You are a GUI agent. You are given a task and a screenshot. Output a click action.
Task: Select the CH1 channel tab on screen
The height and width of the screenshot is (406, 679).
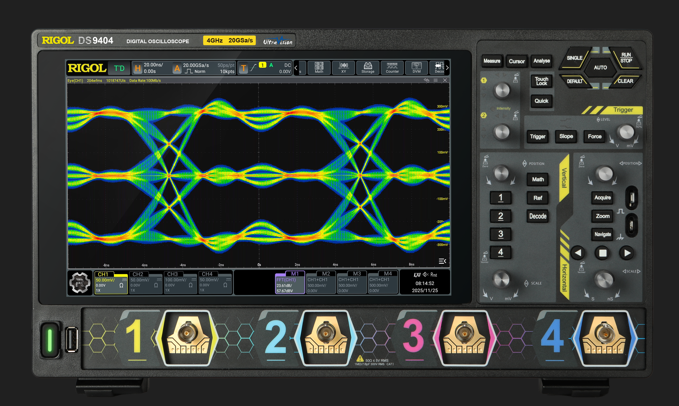tap(111, 283)
